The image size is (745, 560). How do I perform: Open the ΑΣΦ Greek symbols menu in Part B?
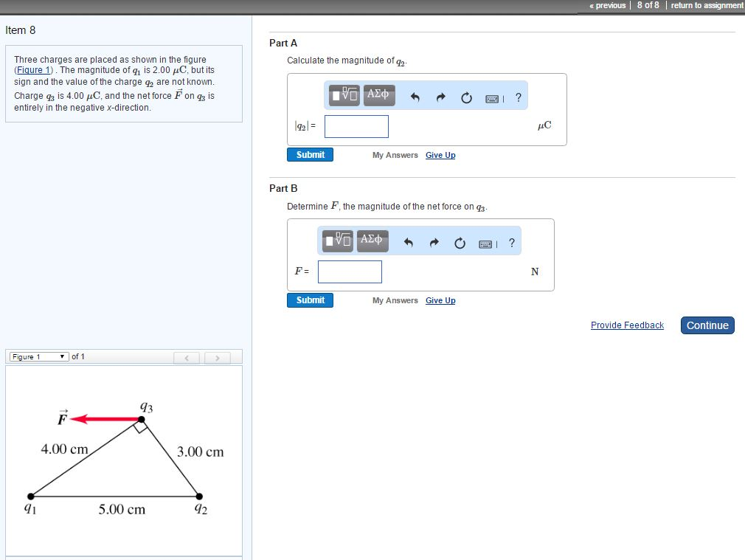[x=372, y=241]
